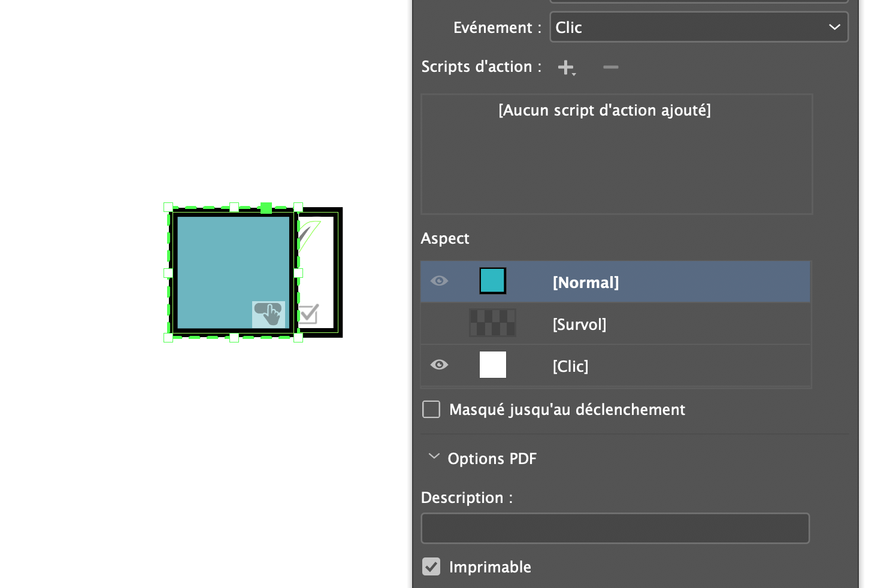Image resolution: width=896 pixels, height=588 pixels.
Task: Click inside the Description text field
Action: pos(615,528)
